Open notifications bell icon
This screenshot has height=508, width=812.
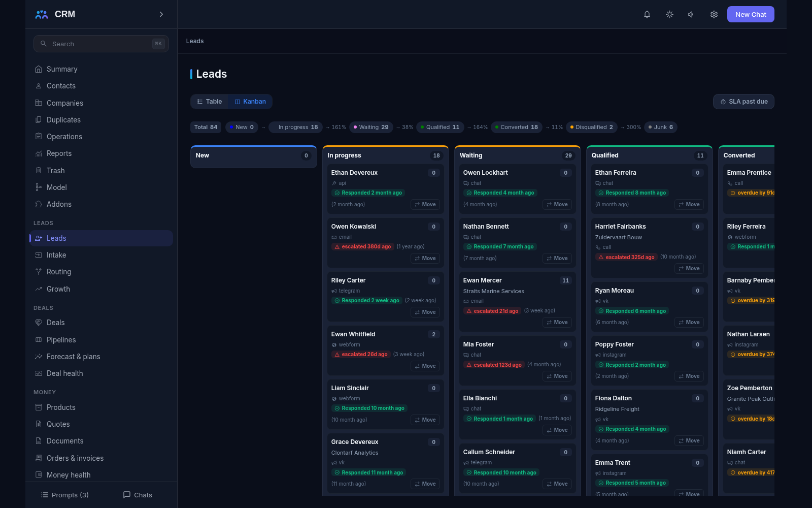pos(647,14)
